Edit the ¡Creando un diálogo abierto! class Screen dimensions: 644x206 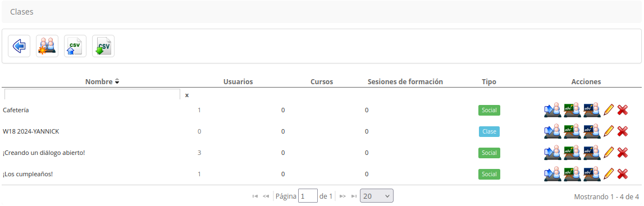[609, 153]
